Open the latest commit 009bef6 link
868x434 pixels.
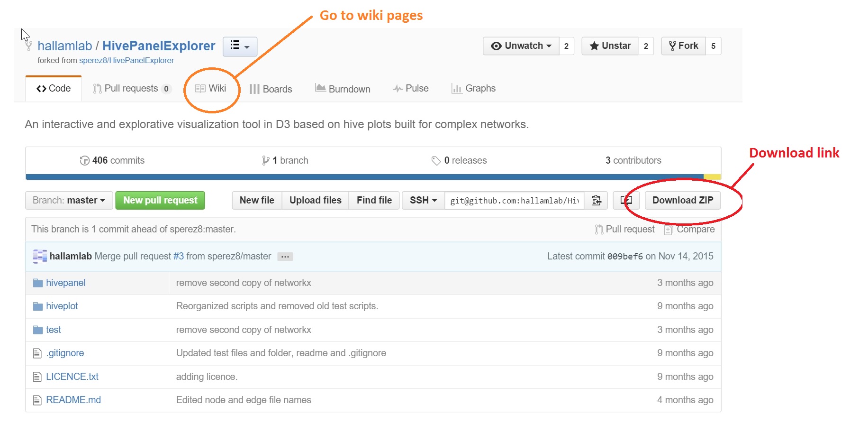coord(625,257)
